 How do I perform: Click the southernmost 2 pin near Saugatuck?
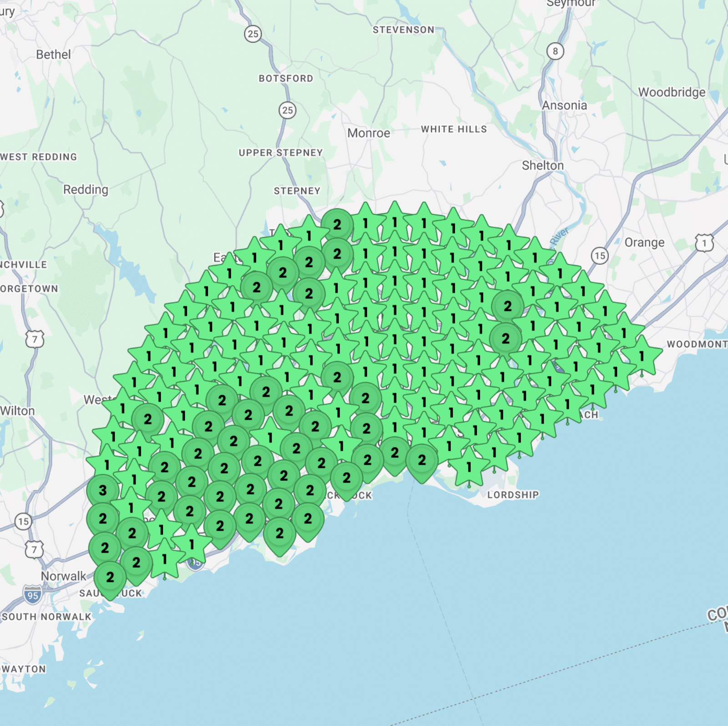click(x=110, y=578)
